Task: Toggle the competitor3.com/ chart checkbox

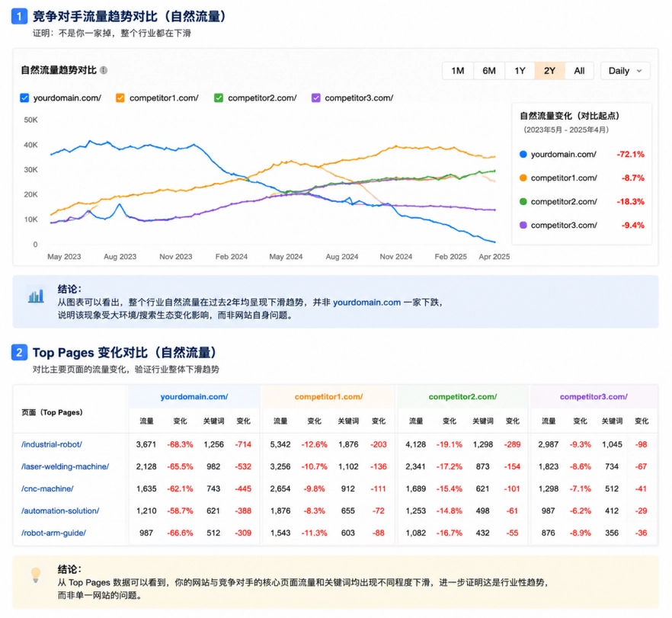Action: coord(316,98)
